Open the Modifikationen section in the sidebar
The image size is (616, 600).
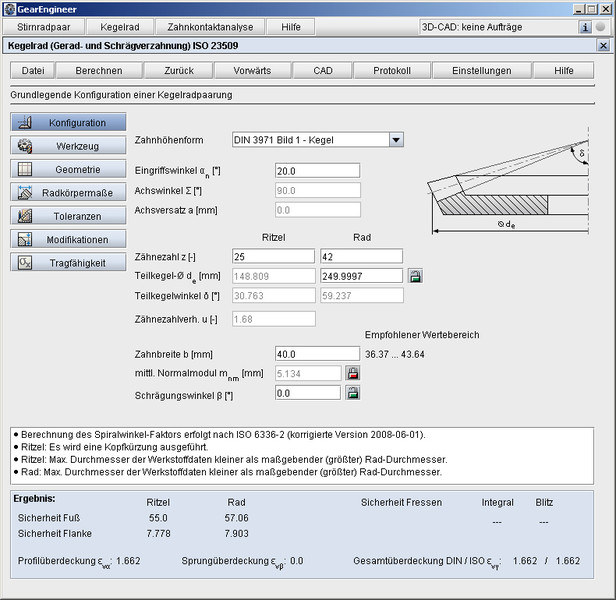(x=68, y=239)
